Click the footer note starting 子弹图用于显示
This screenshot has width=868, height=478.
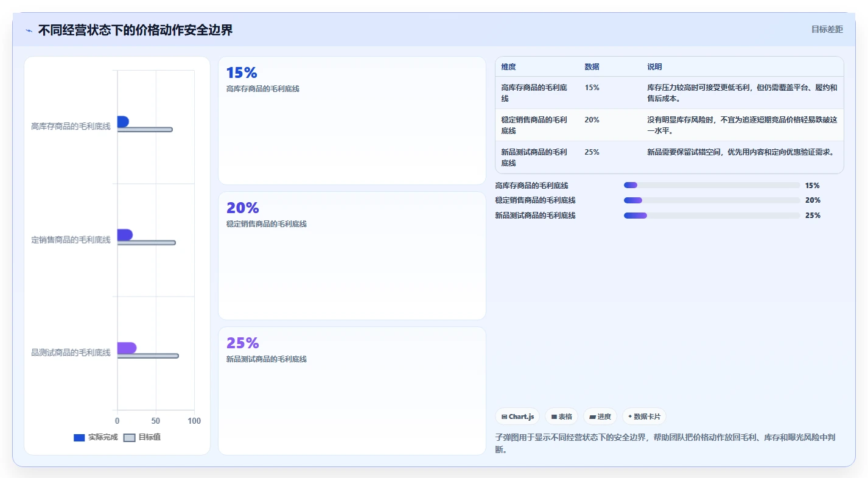click(x=667, y=444)
